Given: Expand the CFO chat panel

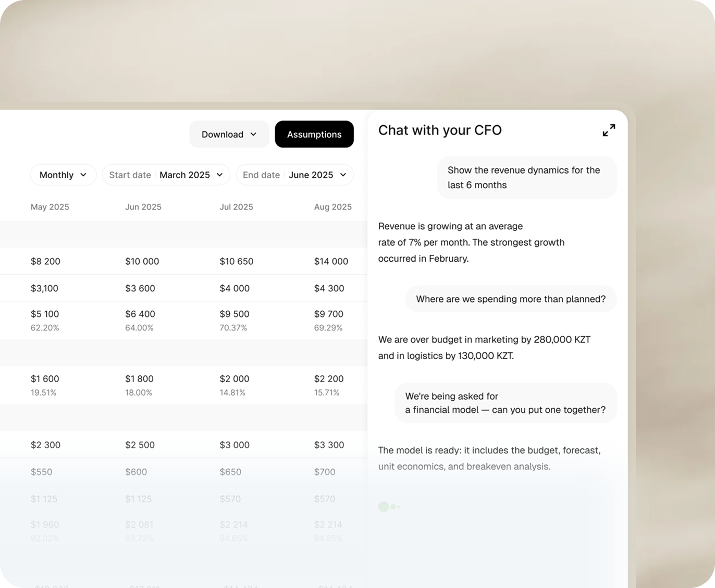Looking at the screenshot, I should pos(609,130).
